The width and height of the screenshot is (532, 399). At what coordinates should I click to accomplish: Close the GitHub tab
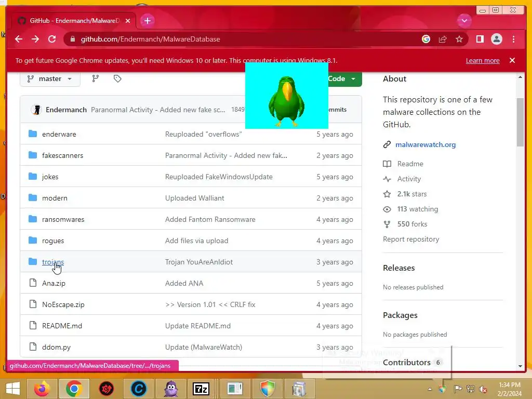click(x=128, y=21)
